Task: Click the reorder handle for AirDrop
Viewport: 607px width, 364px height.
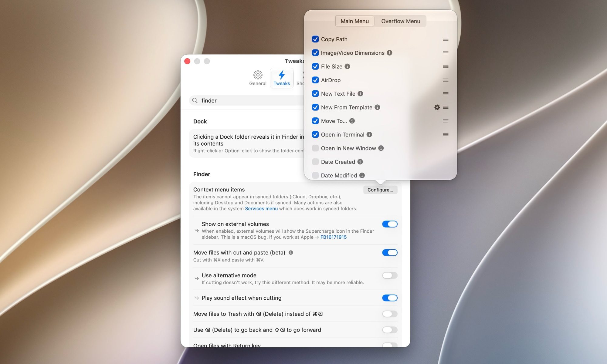Action: pos(446,80)
